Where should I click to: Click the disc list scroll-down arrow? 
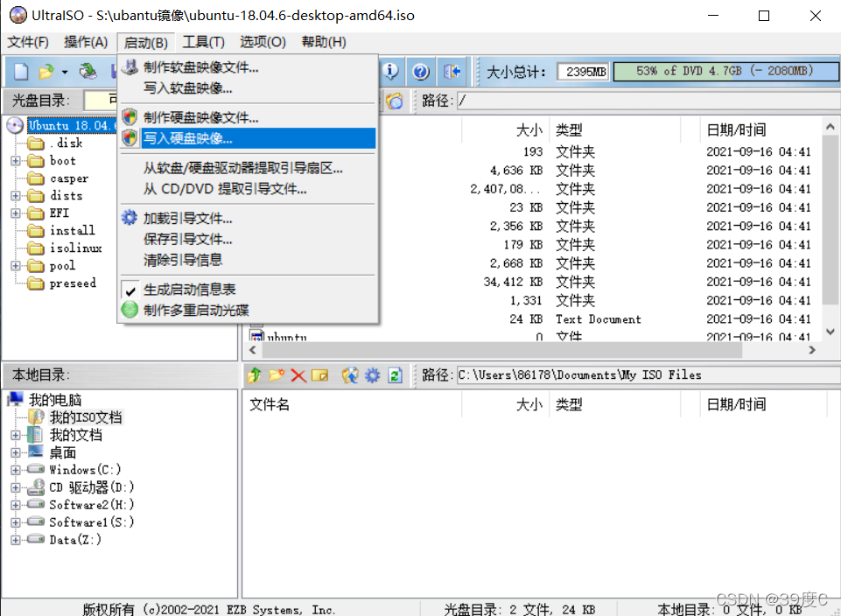(x=830, y=332)
